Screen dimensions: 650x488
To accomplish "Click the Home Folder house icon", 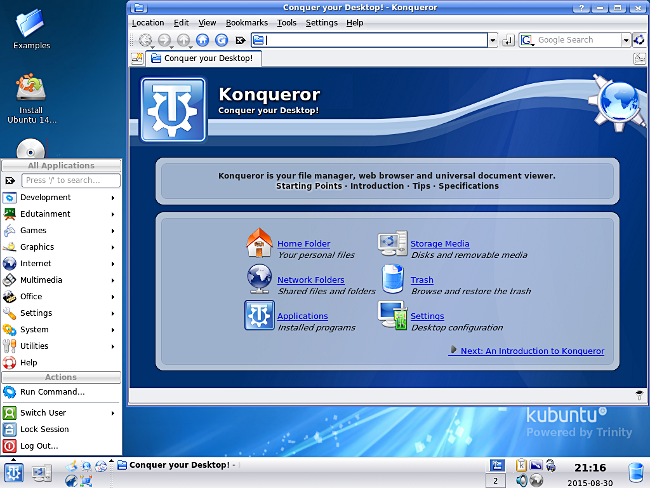I will point(259,243).
